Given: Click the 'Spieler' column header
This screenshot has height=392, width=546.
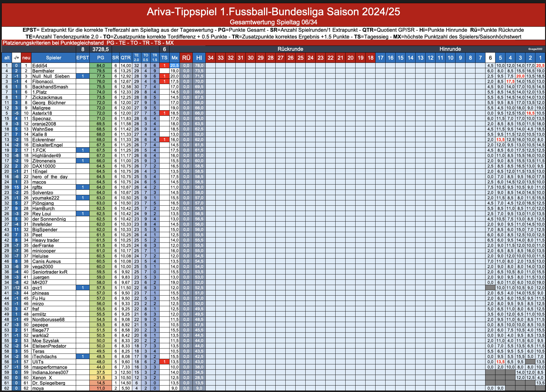Looking at the screenshot, I should point(53,58).
